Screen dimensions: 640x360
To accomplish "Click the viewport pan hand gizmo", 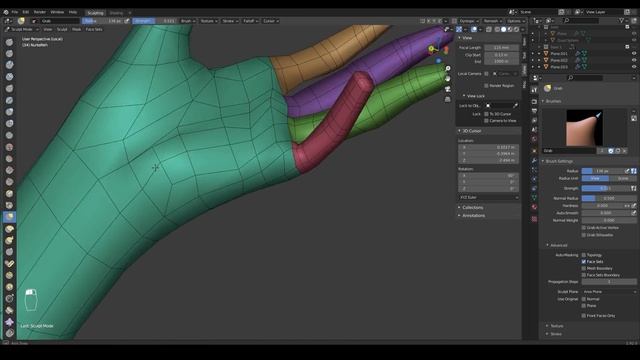I will [448, 79].
